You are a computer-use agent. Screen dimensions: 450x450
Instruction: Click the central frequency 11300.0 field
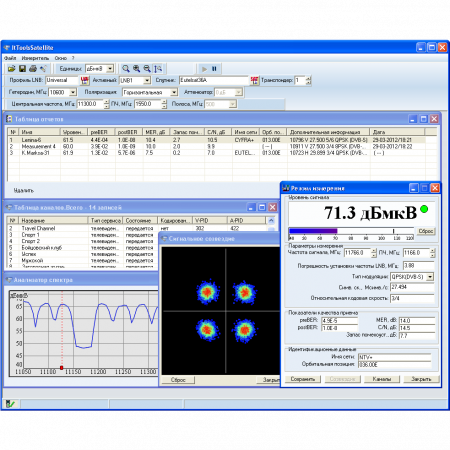[90, 104]
